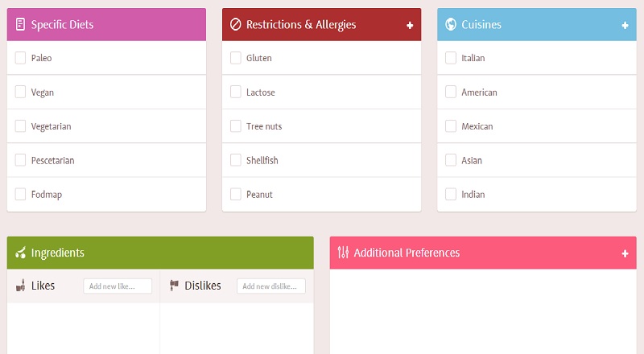Image resolution: width=644 pixels, height=354 pixels.
Task: Expand Additional Preferences with plus icon
Action: click(625, 253)
